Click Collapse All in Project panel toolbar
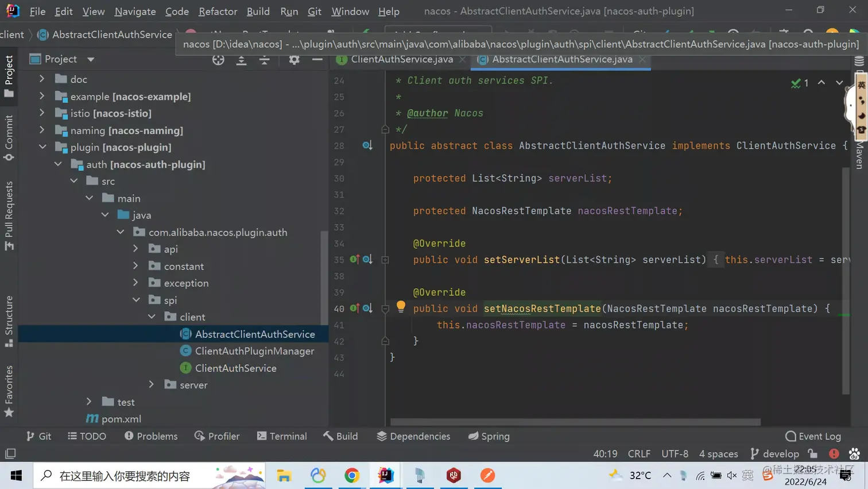The width and height of the screenshot is (868, 489). [264, 59]
